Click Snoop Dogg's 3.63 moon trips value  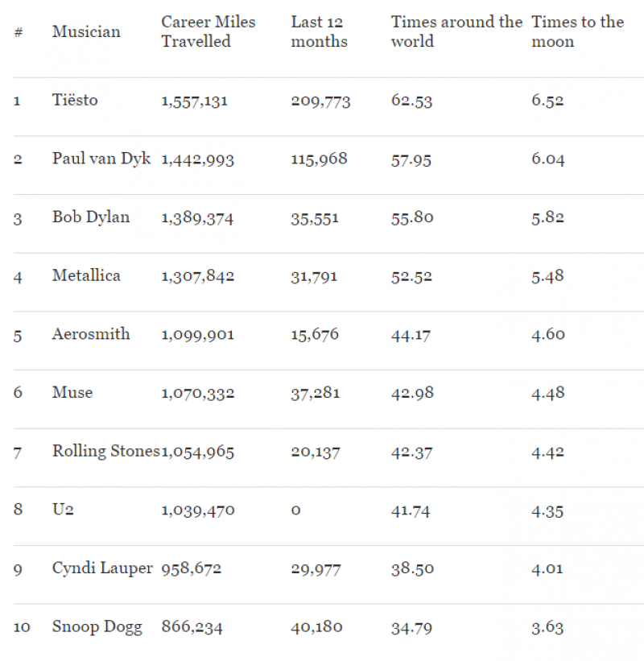[547, 627]
